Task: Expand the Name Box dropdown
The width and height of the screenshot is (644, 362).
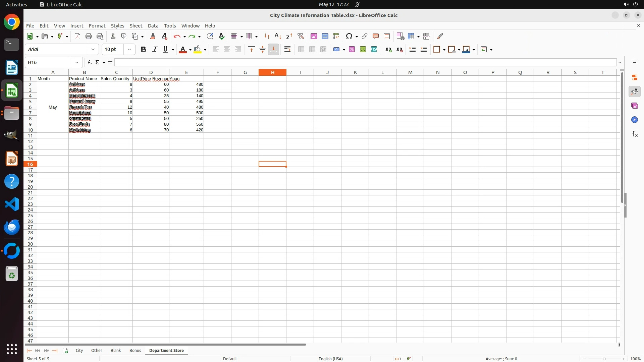Action: (77, 62)
